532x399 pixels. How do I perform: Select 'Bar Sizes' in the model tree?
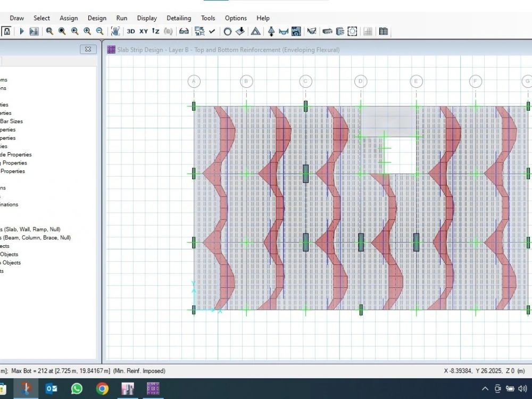point(11,121)
